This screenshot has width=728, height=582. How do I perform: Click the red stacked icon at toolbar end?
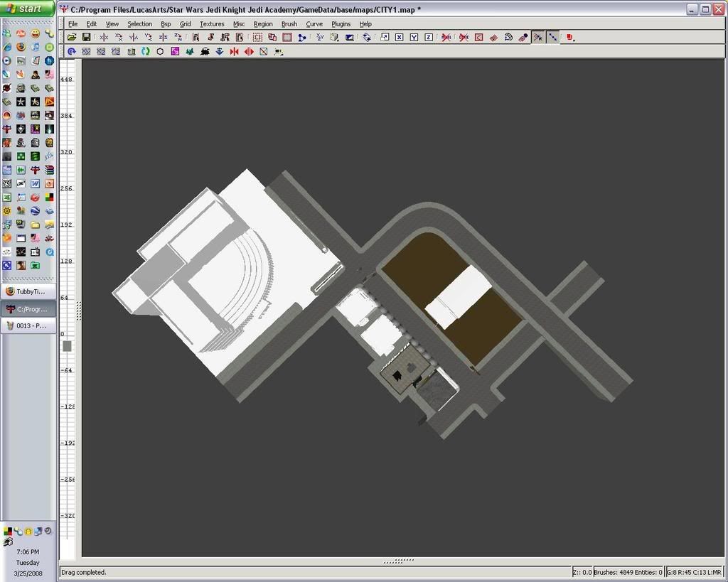point(570,37)
